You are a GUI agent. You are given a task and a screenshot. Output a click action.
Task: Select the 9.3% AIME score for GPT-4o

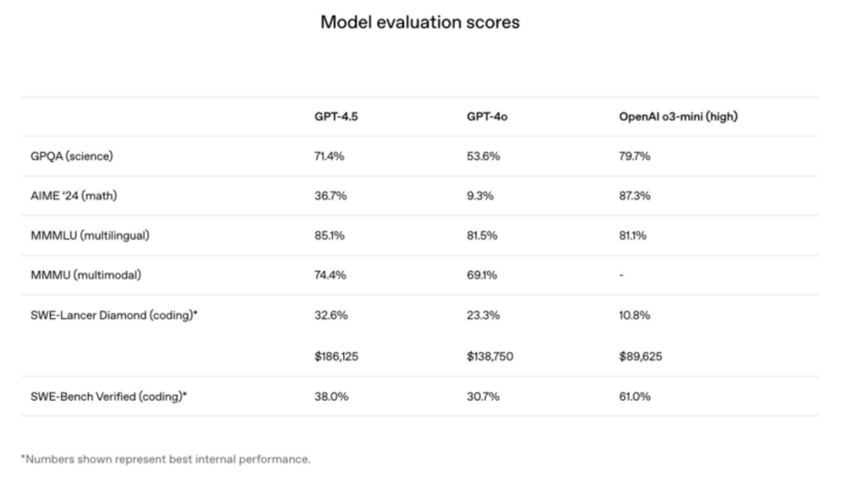point(480,195)
